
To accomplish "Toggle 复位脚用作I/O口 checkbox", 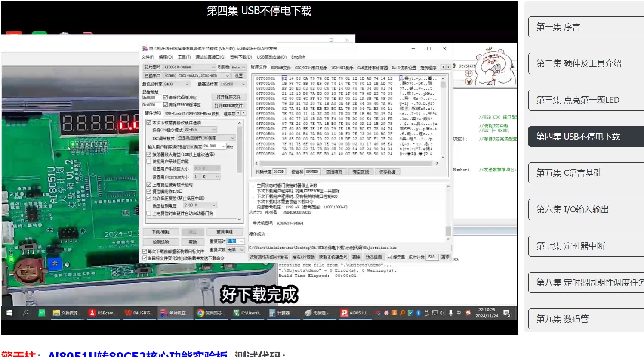I will [149, 192].
